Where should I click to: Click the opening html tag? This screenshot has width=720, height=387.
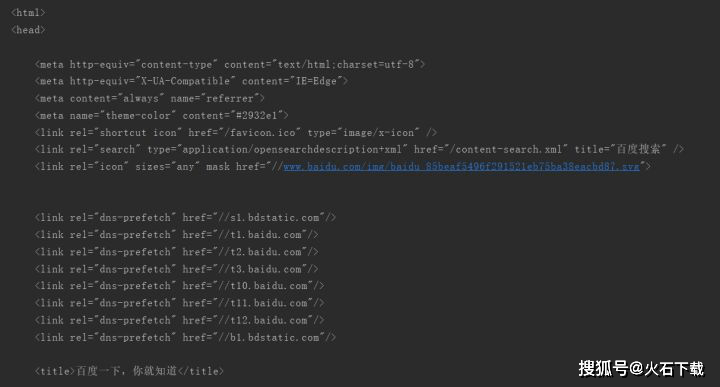[x=28, y=13]
